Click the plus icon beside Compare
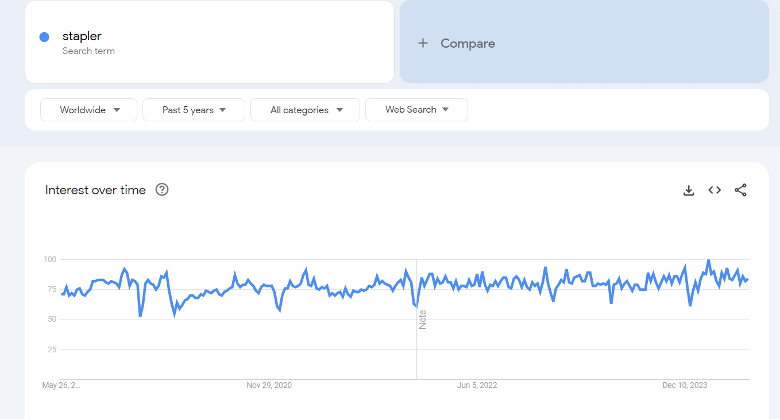780x420 pixels. 423,43
